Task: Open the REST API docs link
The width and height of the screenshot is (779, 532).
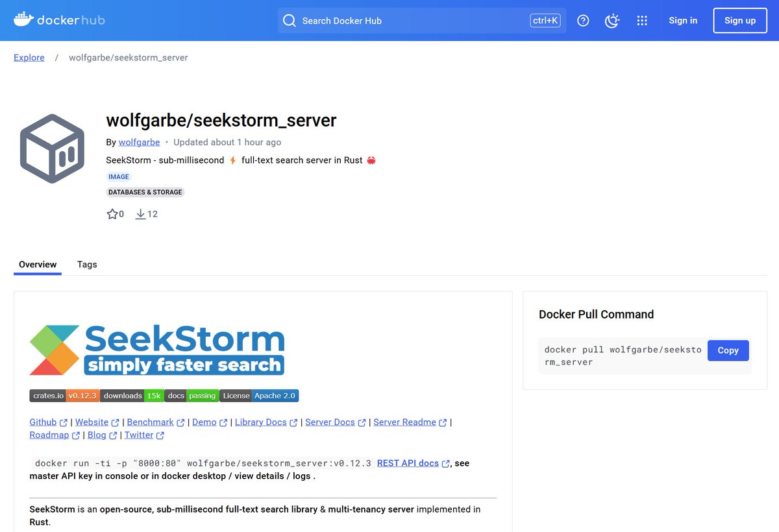Action: pos(408,463)
